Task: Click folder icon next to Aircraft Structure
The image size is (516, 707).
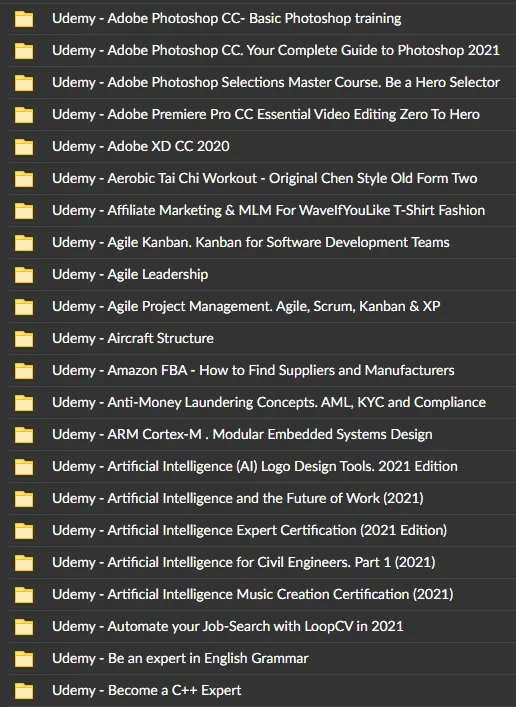Action: tap(24, 339)
